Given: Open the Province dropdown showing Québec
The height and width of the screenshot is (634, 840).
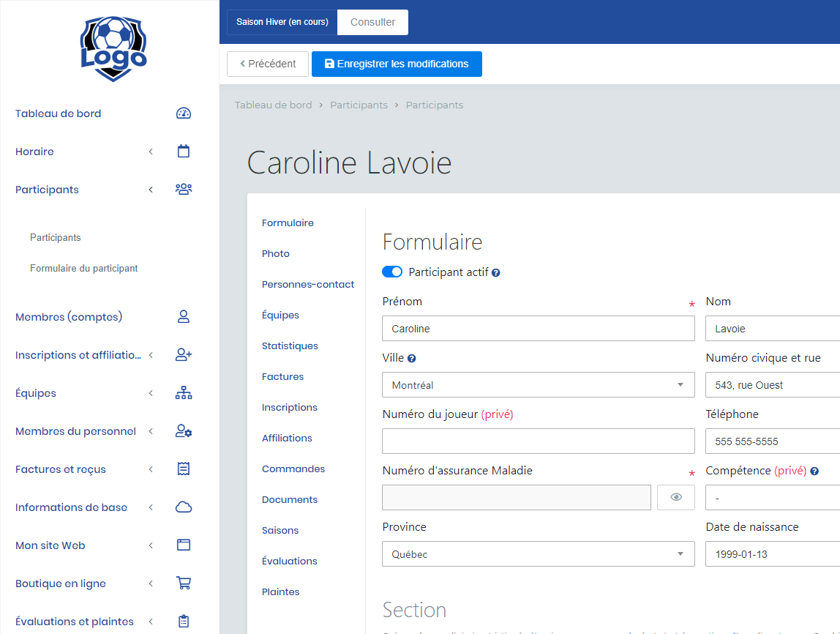Looking at the screenshot, I should (x=538, y=554).
